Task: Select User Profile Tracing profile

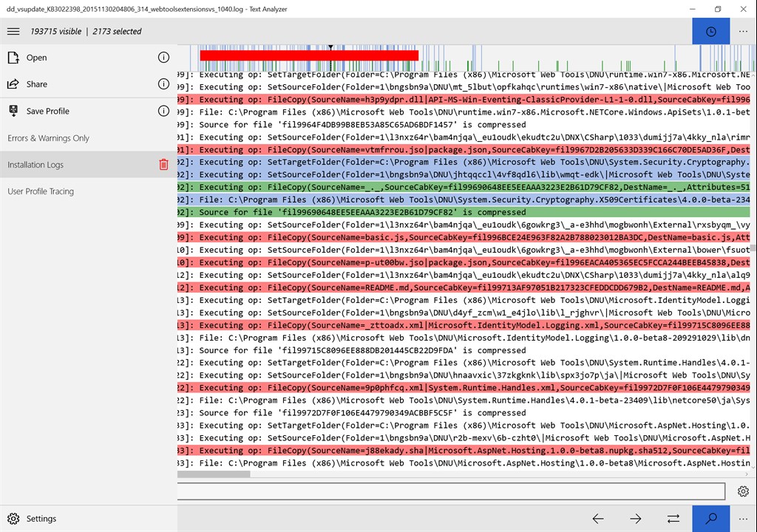Action: coord(89,191)
